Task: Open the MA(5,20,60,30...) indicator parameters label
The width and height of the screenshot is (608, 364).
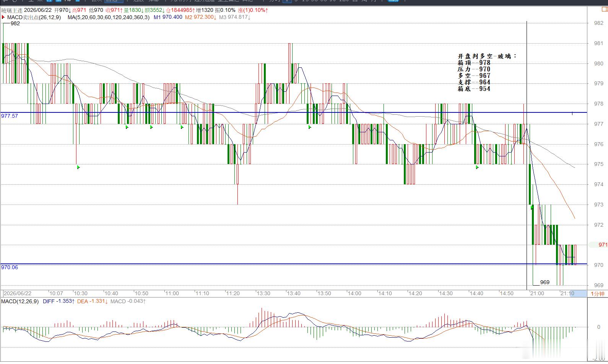Action: tap(108, 17)
